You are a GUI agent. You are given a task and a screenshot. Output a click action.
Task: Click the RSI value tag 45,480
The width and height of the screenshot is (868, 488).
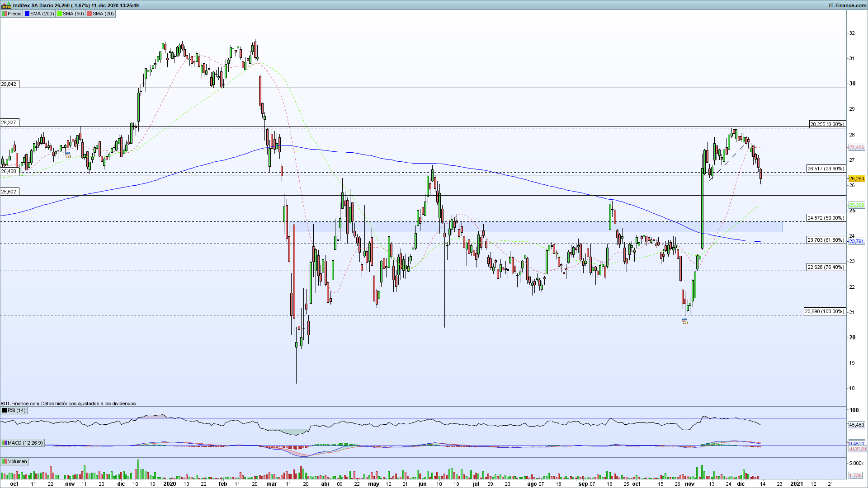(x=857, y=425)
